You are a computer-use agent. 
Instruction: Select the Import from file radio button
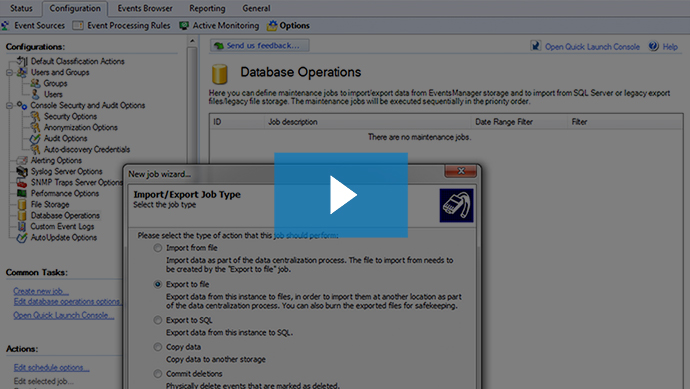158,248
